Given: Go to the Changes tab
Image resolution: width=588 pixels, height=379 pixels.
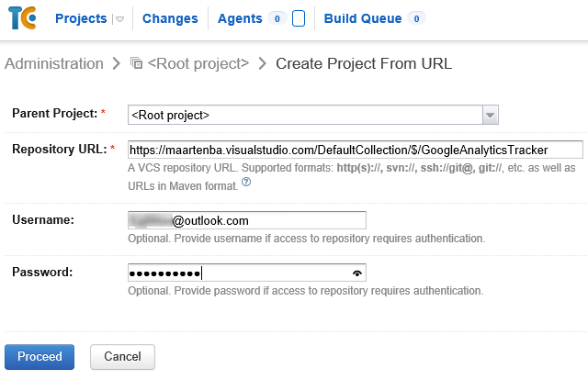Looking at the screenshot, I should click(x=170, y=18).
